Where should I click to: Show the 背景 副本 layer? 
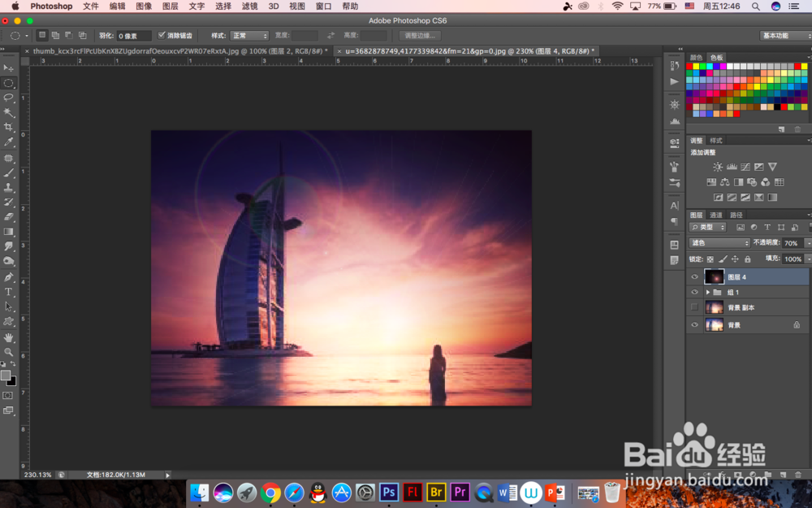tap(694, 307)
